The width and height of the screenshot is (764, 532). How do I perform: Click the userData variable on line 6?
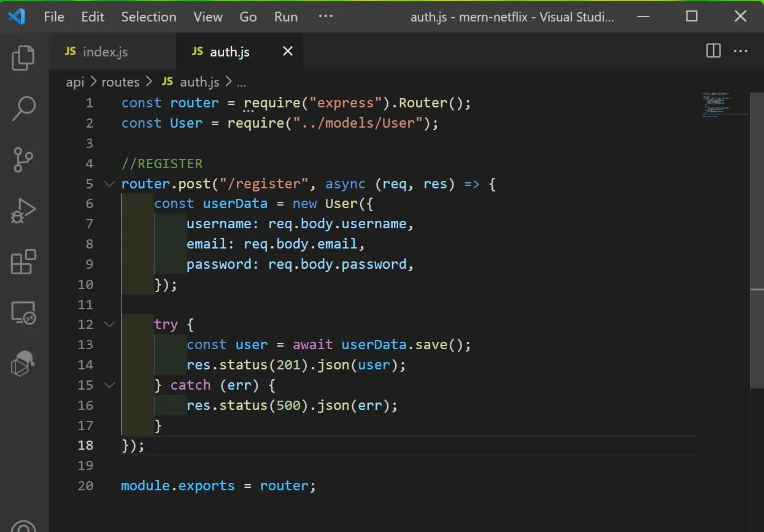point(236,204)
